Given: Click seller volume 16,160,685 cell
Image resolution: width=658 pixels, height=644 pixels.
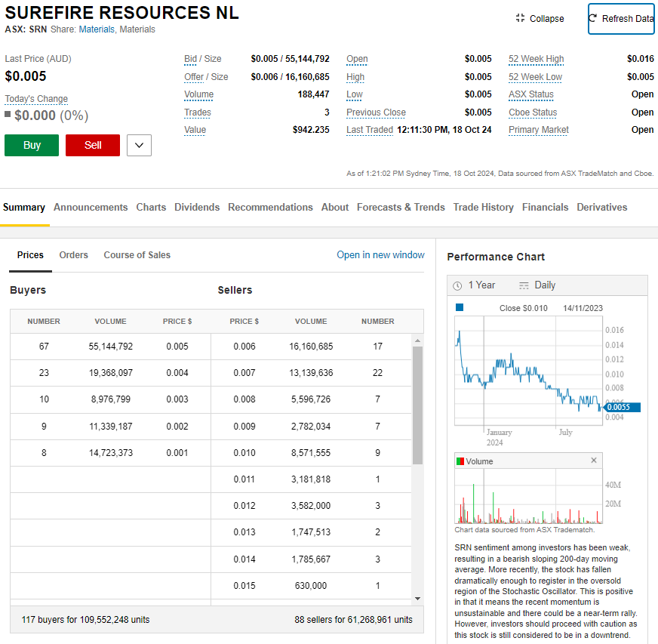Looking at the screenshot, I should click(311, 347).
